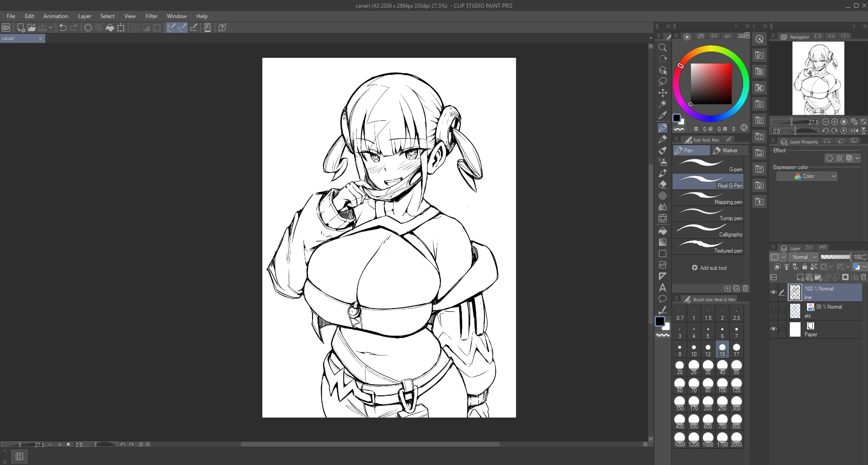Viewport: 868px width, 465px height.
Task: Show the 'skt' sketch layer
Action: click(773, 311)
